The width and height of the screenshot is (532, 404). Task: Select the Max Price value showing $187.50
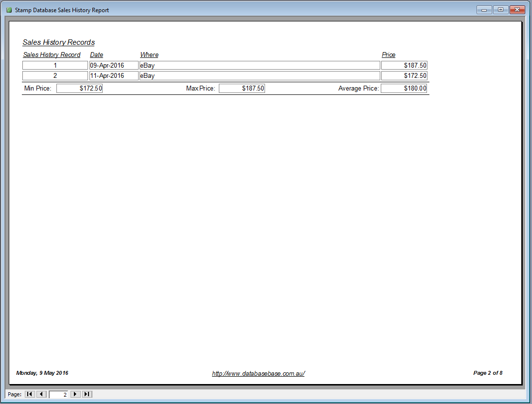click(x=242, y=88)
